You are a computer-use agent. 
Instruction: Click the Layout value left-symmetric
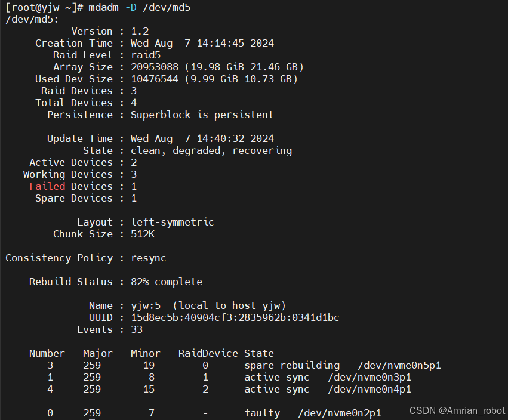[173, 222]
